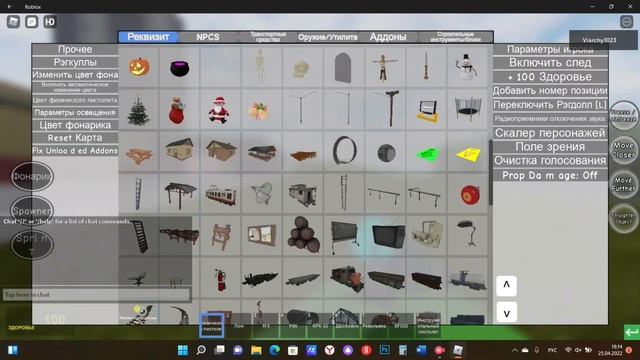Image resolution: width=640 pixels, height=360 pixels.
Task: Open Скалер персонажей
Action: pyautogui.click(x=550, y=133)
